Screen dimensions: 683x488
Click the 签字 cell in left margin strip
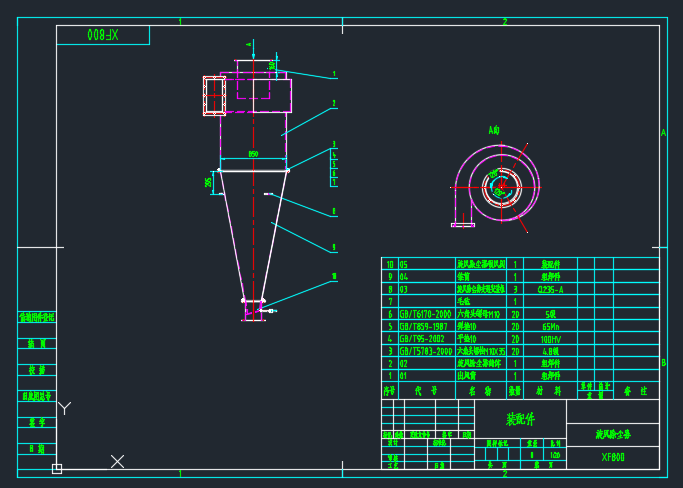coord(37,422)
